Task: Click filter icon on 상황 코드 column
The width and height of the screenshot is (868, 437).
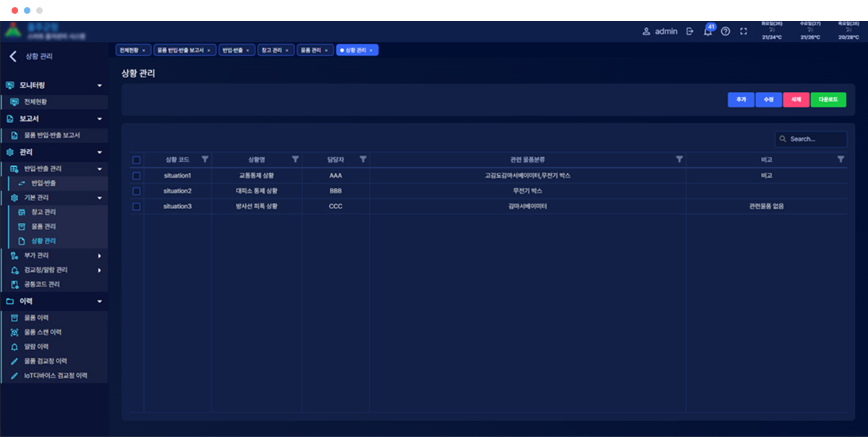Action: click(x=205, y=159)
